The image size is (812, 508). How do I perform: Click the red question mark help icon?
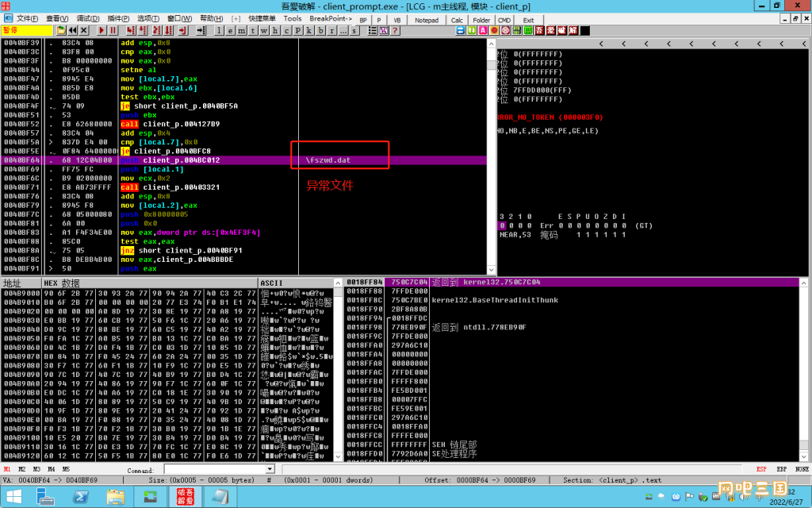point(395,31)
